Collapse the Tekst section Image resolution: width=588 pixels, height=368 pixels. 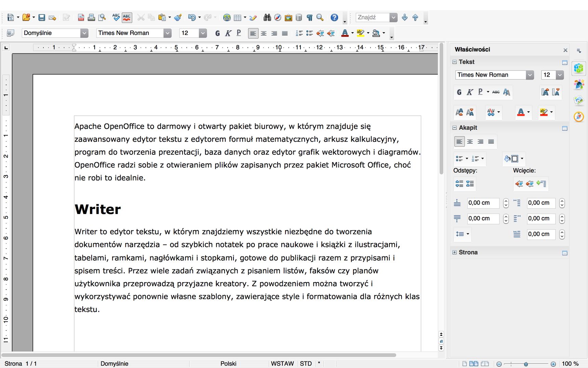[x=455, y=62]
